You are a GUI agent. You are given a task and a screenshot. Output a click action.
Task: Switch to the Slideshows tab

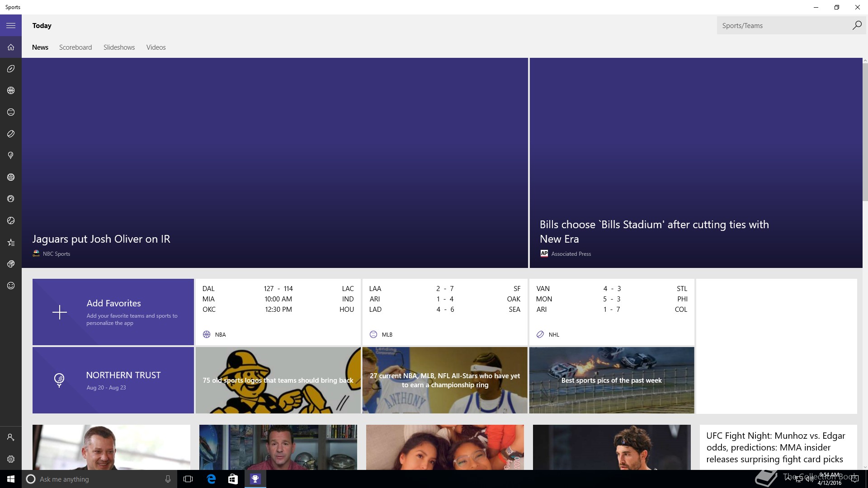(x=119, y=47)
